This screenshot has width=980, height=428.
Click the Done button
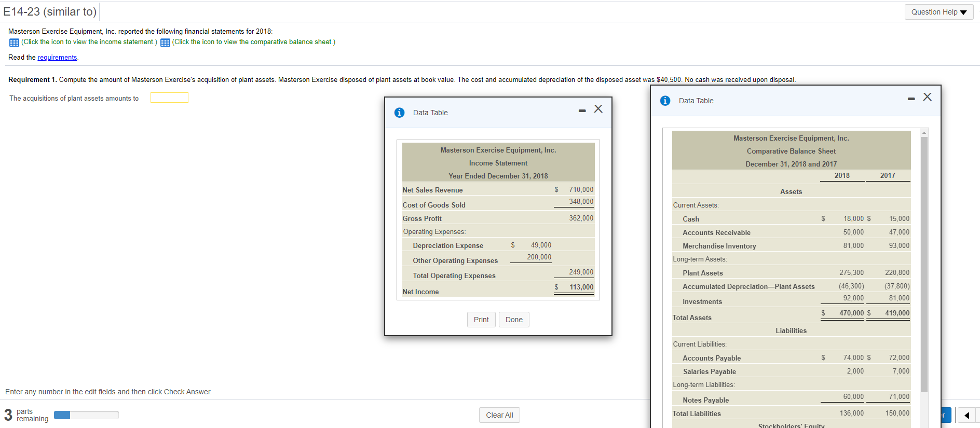click(x=514, y=320)
